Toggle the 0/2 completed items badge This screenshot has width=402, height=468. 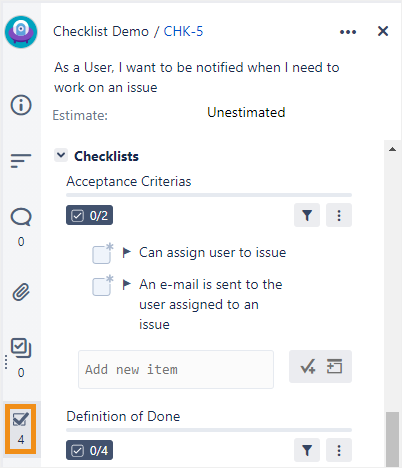click(89, 215)
